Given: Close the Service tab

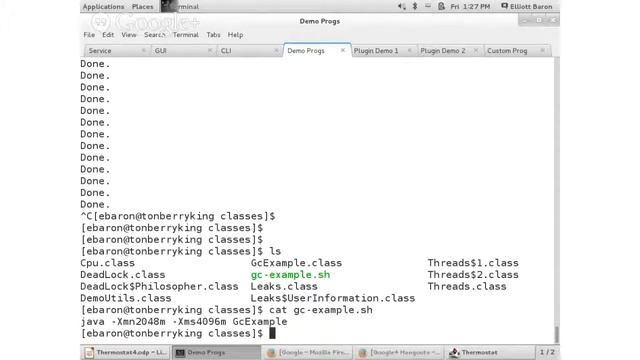Looking at the screenshot, I should tap(144, 50).
